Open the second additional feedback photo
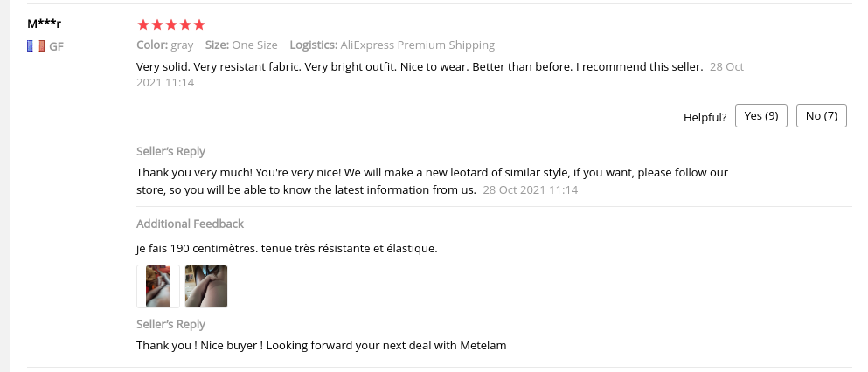The image size is (868, 372). click(x=206, y=286)
